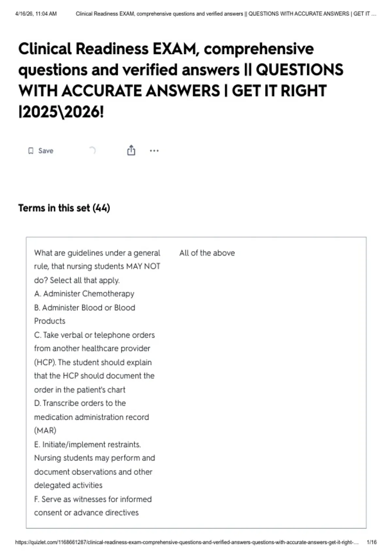This screenshot has height=556, width=392.
Task: Select option A Administer Chemotherapy
Action: pyautogui.click(x=84, y=294)
